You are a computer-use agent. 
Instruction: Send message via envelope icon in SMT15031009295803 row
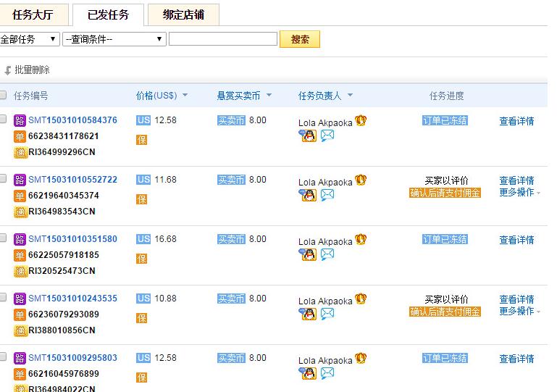tap(327, 373)
